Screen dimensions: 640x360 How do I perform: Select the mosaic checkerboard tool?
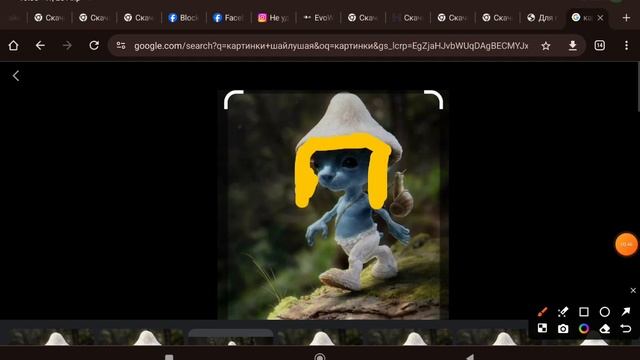[542, 328]
